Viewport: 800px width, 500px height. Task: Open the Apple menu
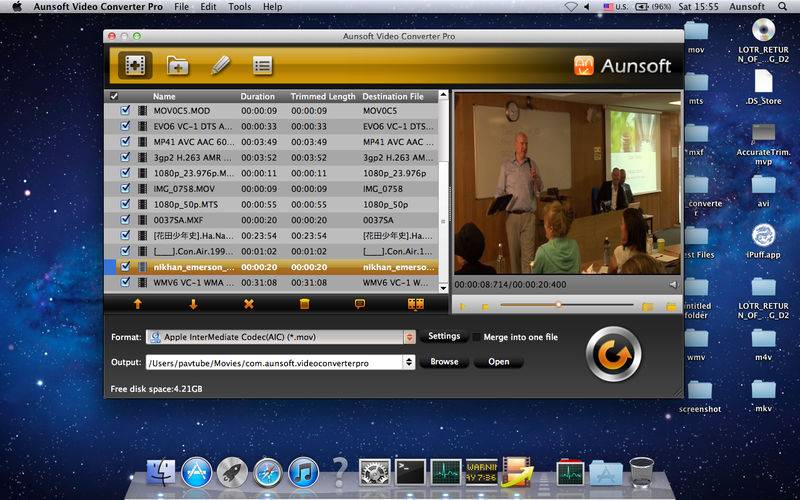click(17, 7)
